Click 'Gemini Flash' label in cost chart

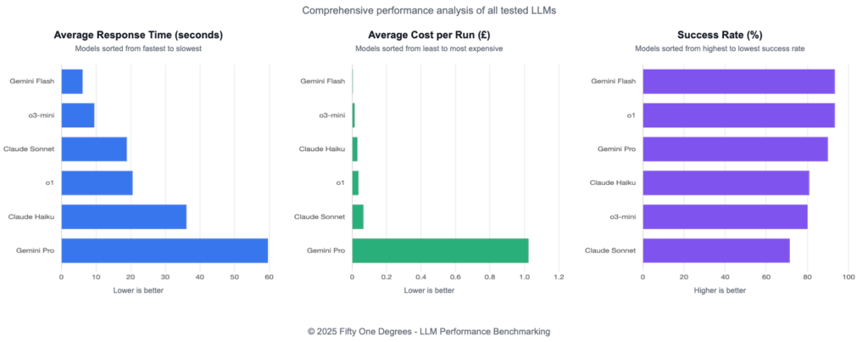click(323, 81)
